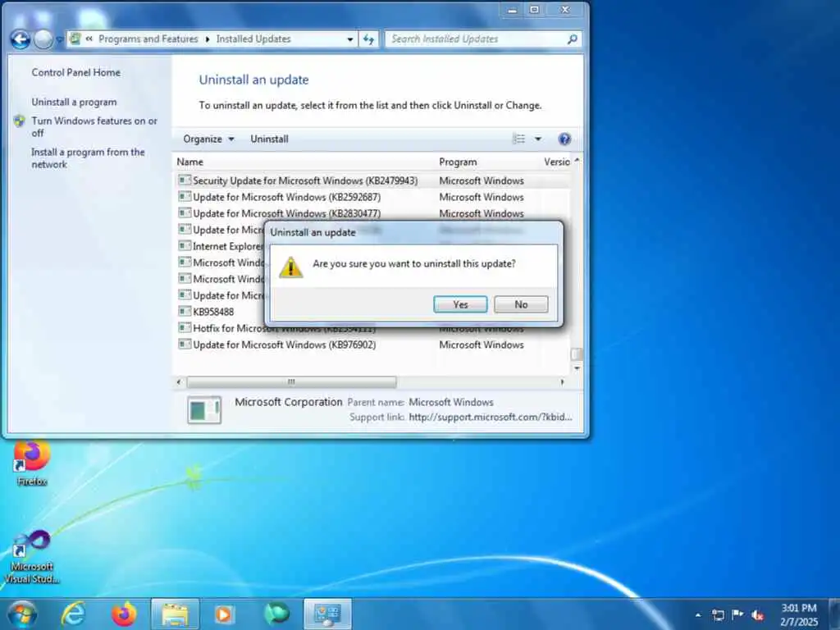Viewport: 840px width, 630px height.
Task: Change view using the view icon
Action: point(519,139)
